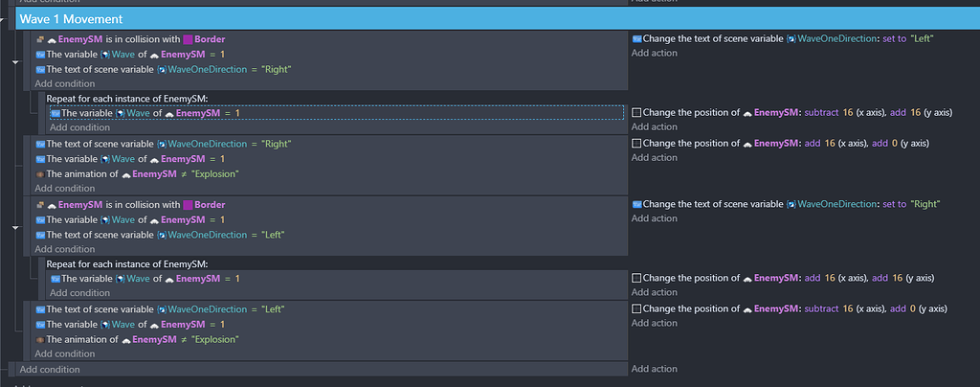This screenshot has height=387, width=980.
Task: Click the animation icon before first "Explosion" condition
Action: pyautogui.click(x=40, y=174)
